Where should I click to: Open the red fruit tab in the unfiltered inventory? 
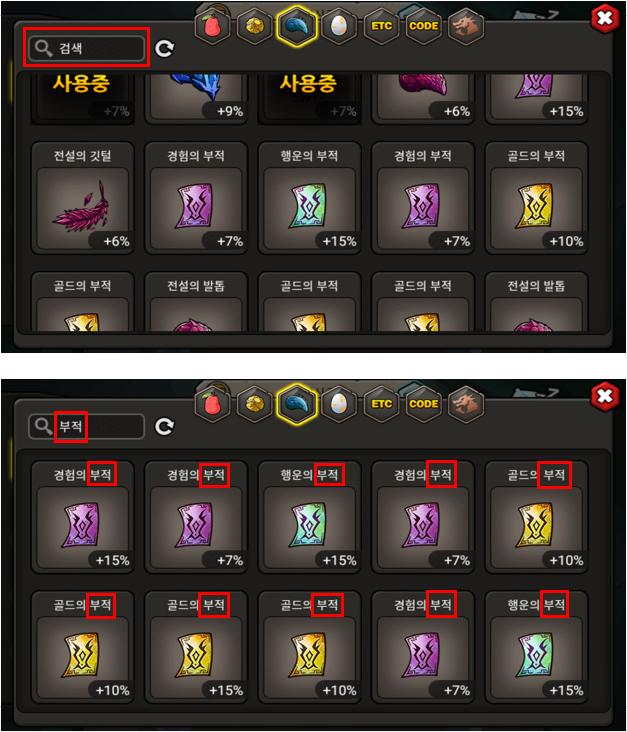point(212,26)
